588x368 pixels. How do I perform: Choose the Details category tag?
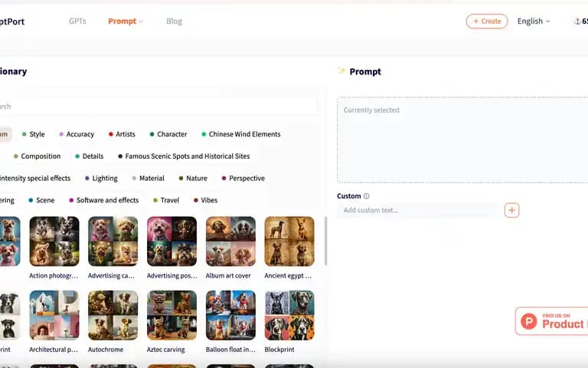coord(90,156)
